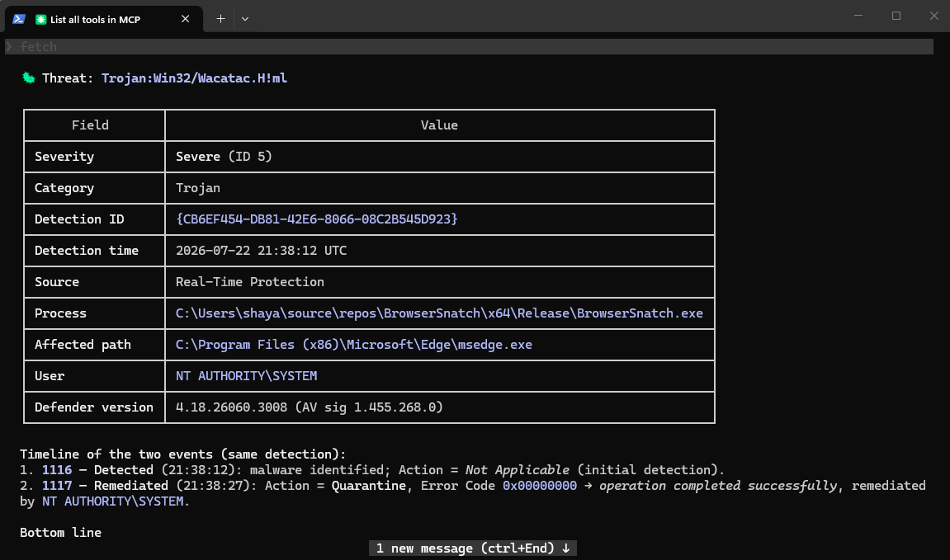
Task: Click the fetch prompt input line
Action: [x=469, y=47]
